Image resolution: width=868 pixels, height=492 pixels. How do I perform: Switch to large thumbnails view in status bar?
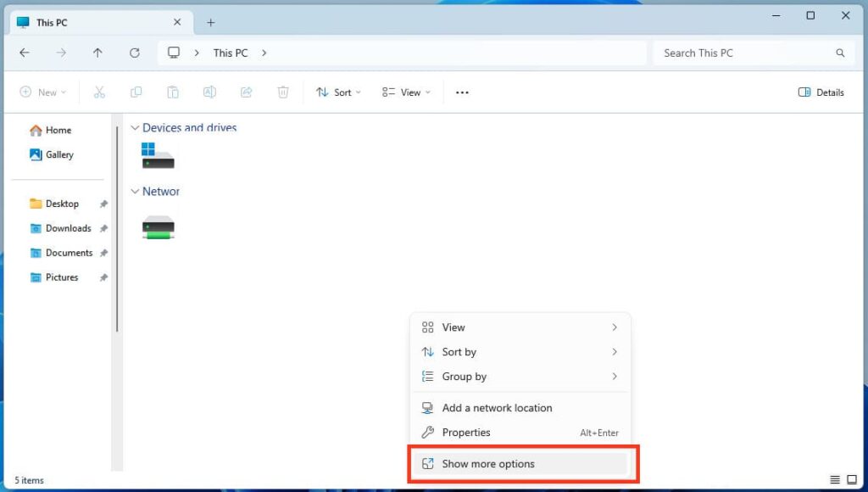pyautogui.click(x=852, y=480)
